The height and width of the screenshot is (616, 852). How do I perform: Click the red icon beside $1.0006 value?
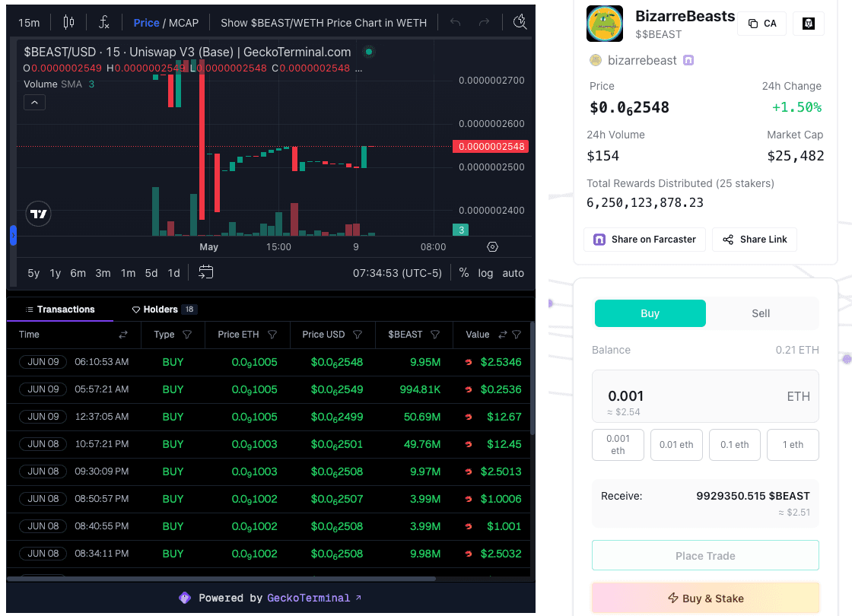point(469,499)
